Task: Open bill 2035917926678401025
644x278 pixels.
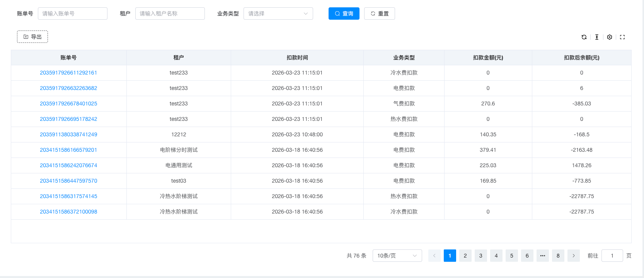Action: tap(68, 103)
